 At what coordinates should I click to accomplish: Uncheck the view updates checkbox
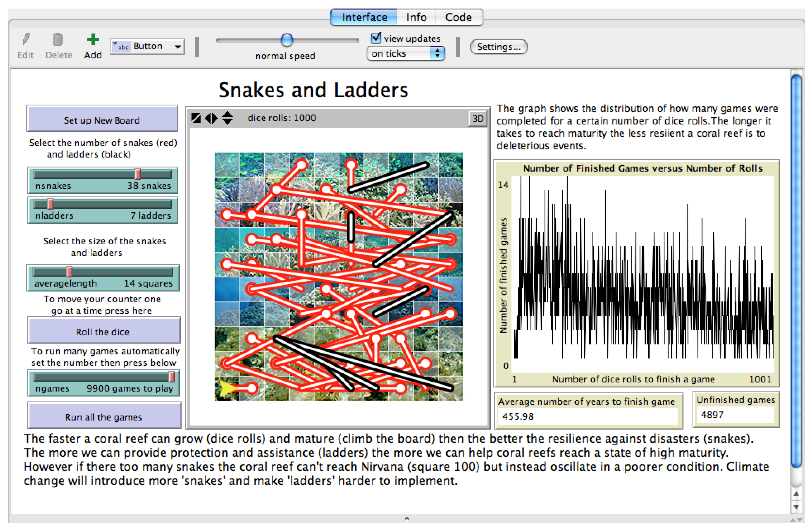(x=376, y=38)
